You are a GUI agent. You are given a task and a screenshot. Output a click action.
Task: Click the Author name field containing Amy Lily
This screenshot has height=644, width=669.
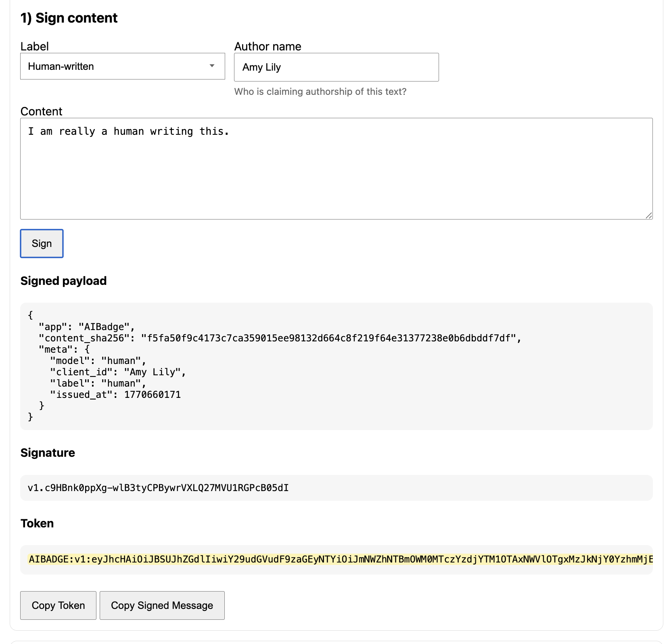(337, 67)
